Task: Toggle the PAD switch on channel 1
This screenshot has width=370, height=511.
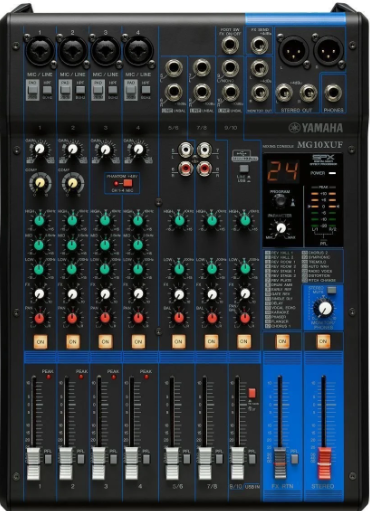Action: pyautogui.click(x=32, y=90)
